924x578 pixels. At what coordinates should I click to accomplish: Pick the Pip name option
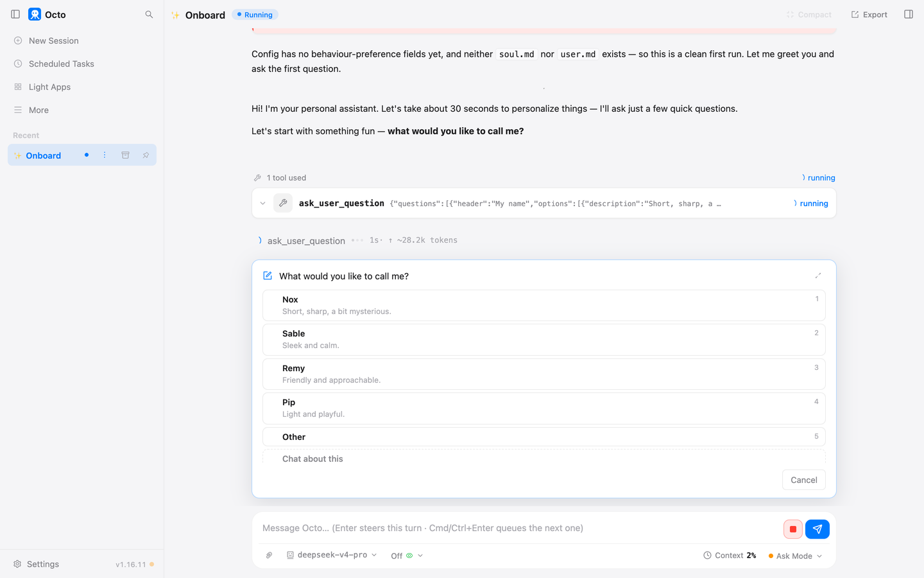543,408
